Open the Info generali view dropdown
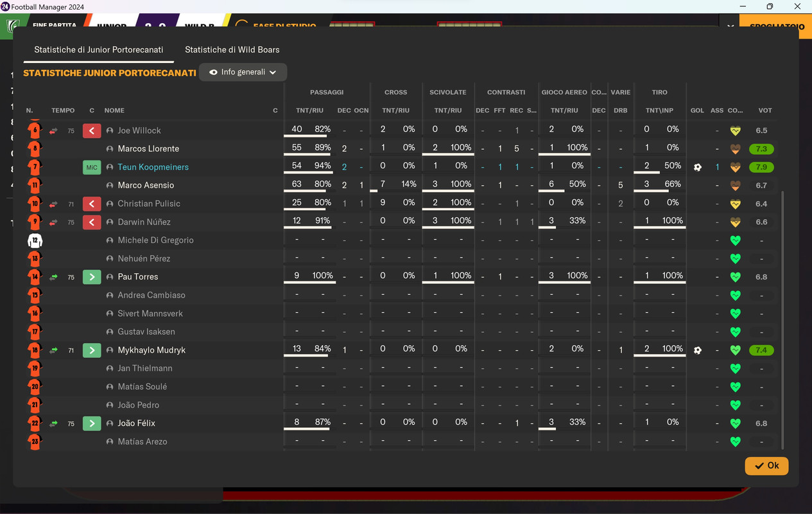The height and width of the screenshot is (514, 812). coord(243,72)
